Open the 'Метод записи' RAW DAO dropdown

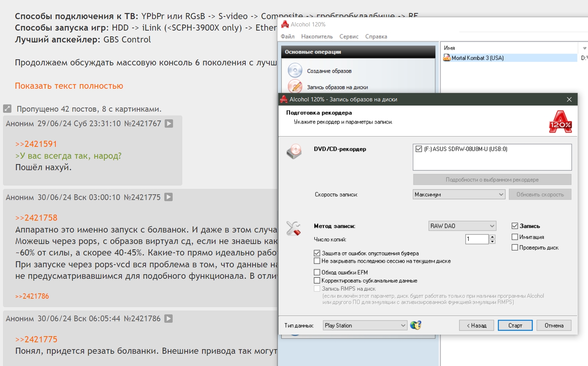pos(462,226)
